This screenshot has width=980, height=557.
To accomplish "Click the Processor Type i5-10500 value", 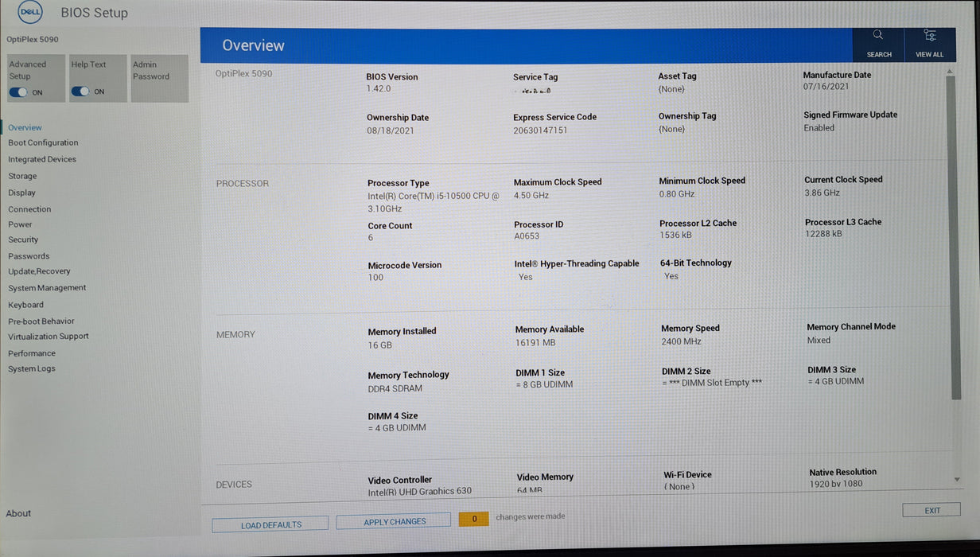I will [434, 202].
